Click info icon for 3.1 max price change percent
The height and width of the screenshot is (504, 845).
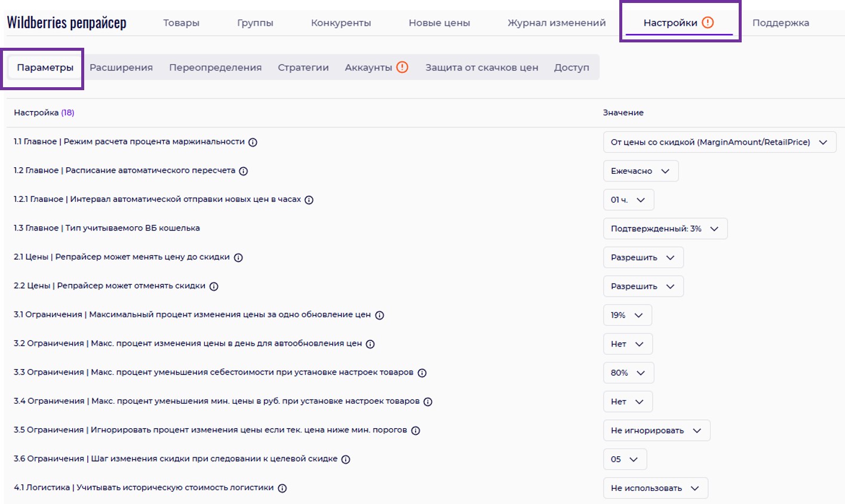pos(379,315)
